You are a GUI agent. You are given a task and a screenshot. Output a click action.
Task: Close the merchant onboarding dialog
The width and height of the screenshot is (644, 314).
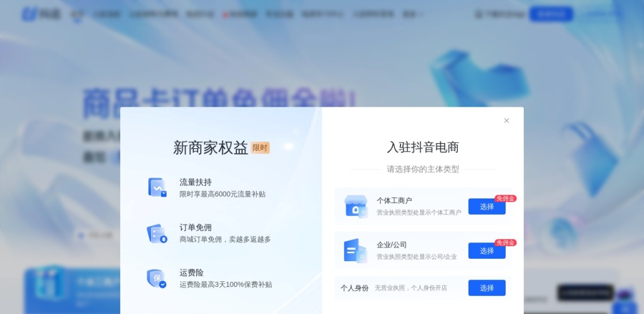[506, 121]
